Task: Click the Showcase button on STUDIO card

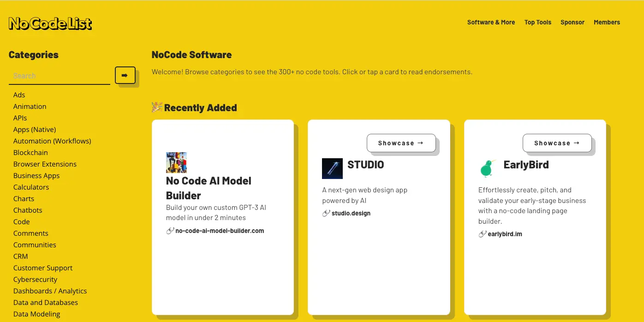Action: click(x=401, y=143)
